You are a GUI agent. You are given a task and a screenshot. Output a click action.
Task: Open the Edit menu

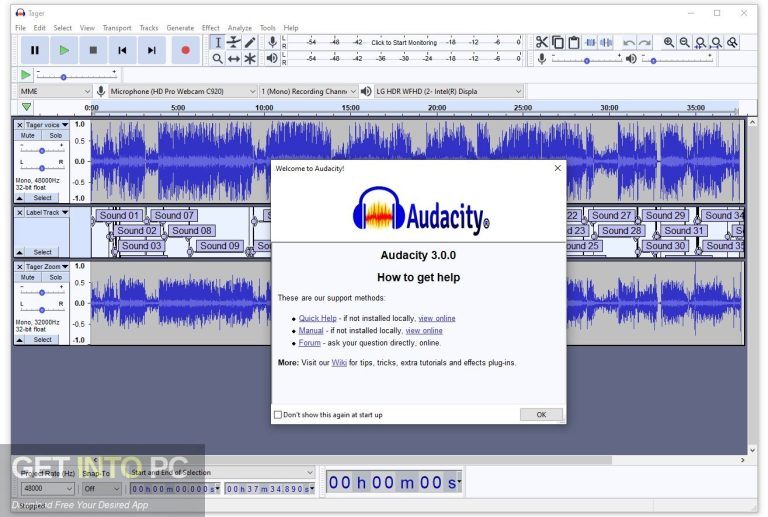coord(40,28)
